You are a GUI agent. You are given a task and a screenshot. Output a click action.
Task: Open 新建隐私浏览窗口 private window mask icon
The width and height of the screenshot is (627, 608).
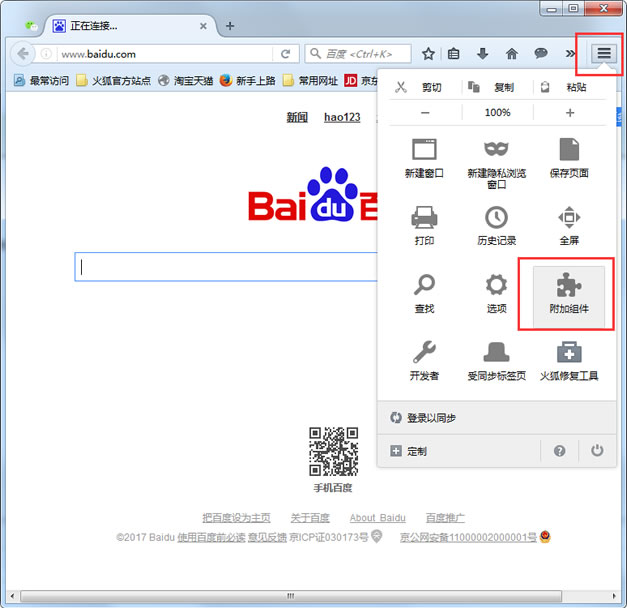coord(496,151)
